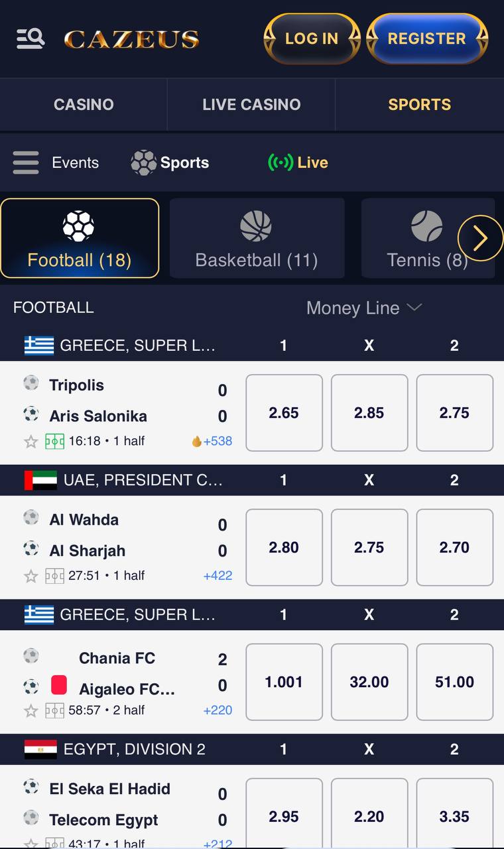The width and height of the screenshot is (504, 849).
Task: Favorite the Chania FC vs Aigaleo match
Action: [x=31, y=711]
